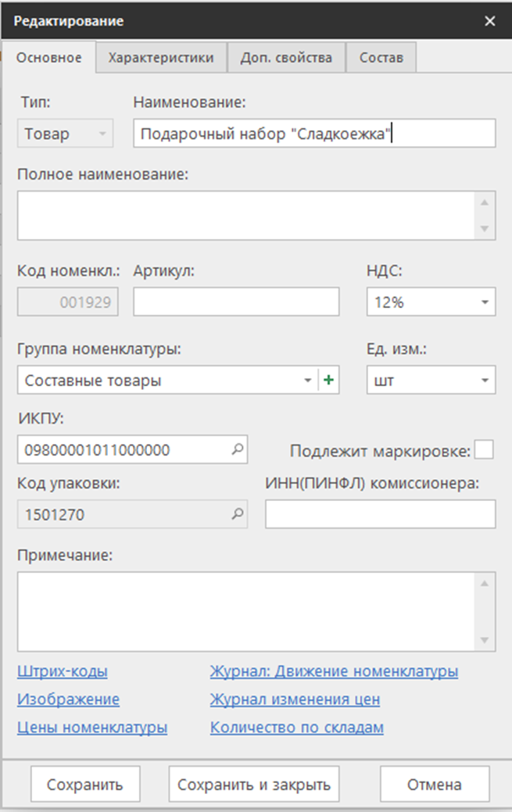Switch to the Характеристики tab
512x812 pixels.
click(x=161, y=57)
